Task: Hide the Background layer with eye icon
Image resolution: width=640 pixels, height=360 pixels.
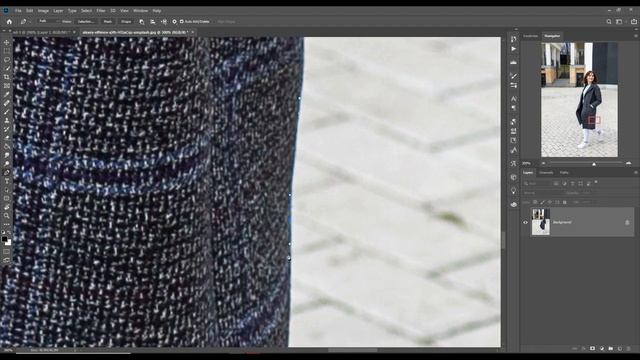Action: [525, 222]
